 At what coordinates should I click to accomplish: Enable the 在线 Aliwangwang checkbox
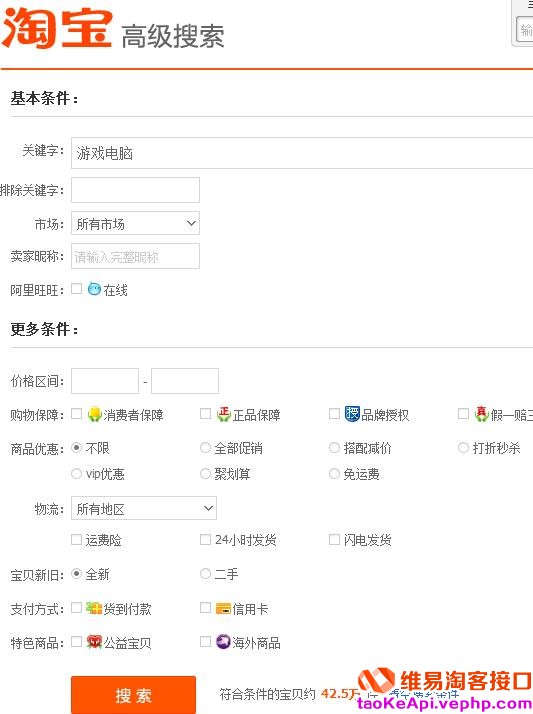coord(76,289)
